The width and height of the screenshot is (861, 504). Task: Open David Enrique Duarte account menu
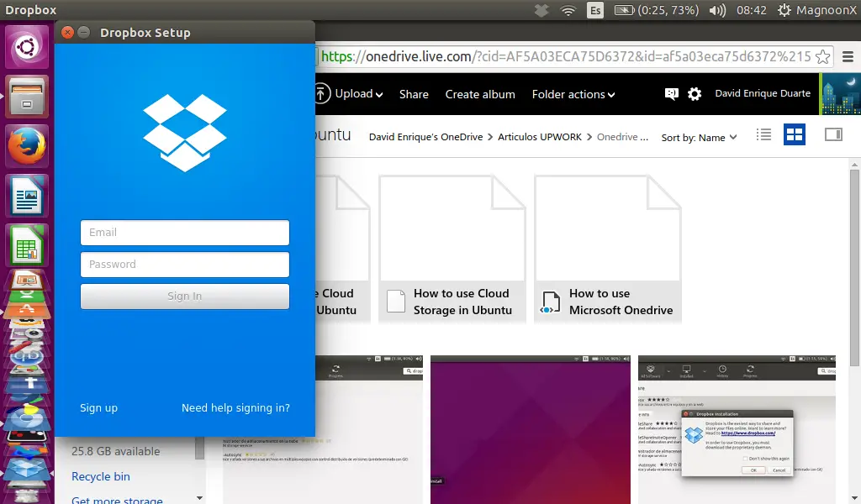coord(763,93)
